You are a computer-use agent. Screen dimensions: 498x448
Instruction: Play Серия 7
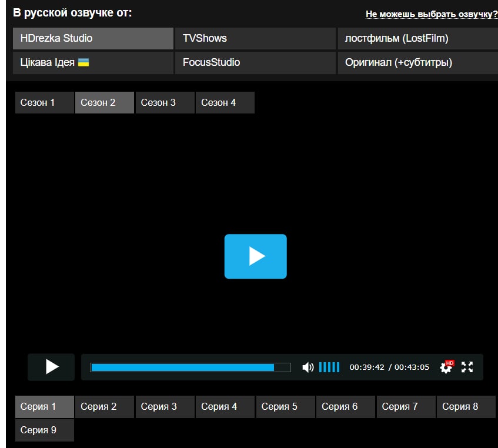point(406,407)
